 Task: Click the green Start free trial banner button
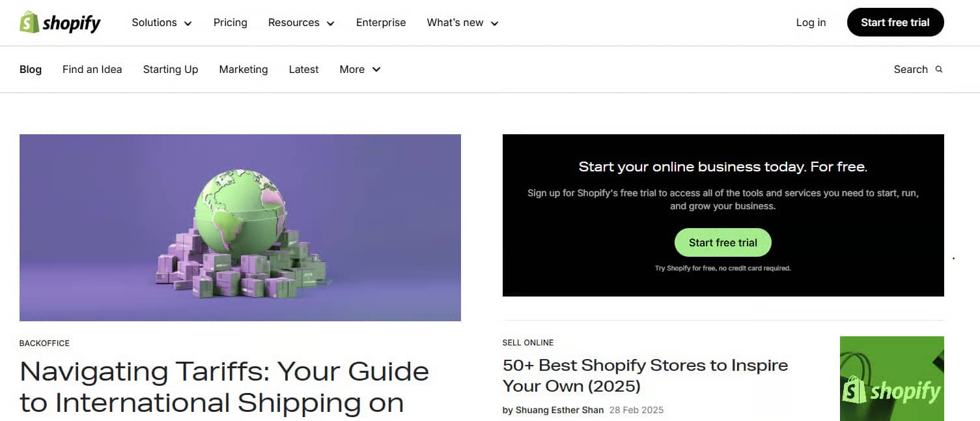coord(722,242)
